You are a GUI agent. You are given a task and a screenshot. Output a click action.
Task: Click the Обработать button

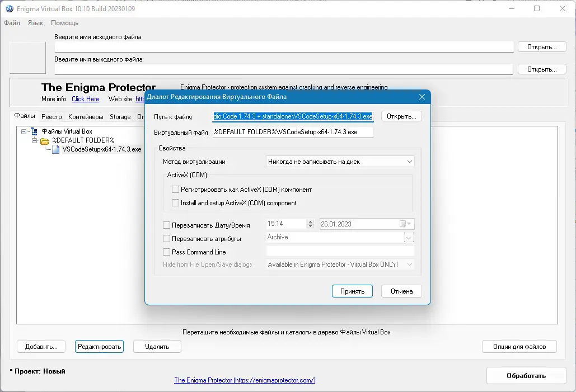click(526, 375)
